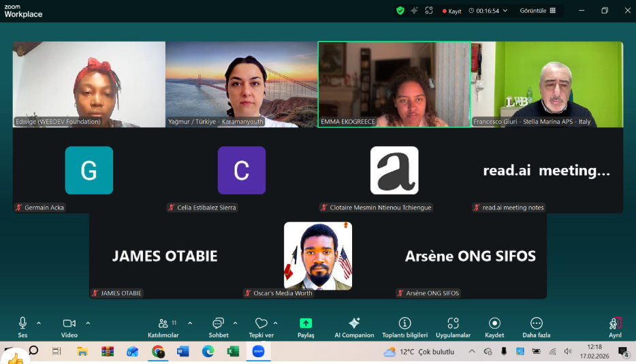Open the Uygulamalar apps icon

(x=453, y=323)
